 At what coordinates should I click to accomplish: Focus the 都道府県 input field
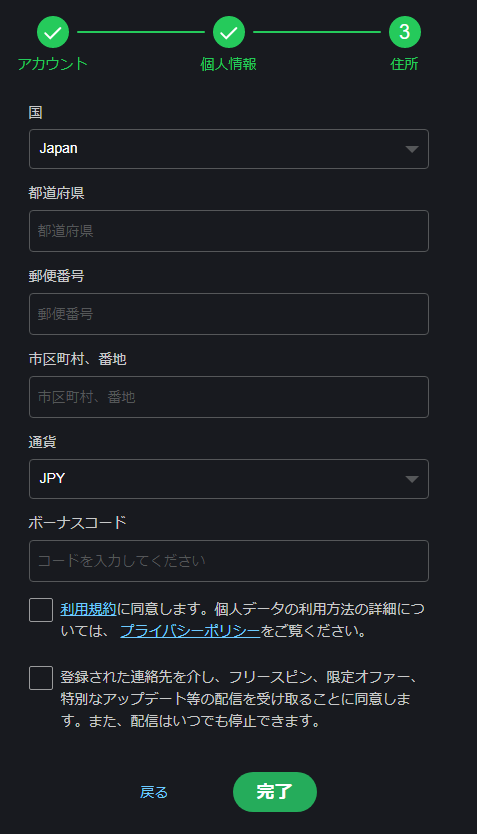[x=229, y=231]
